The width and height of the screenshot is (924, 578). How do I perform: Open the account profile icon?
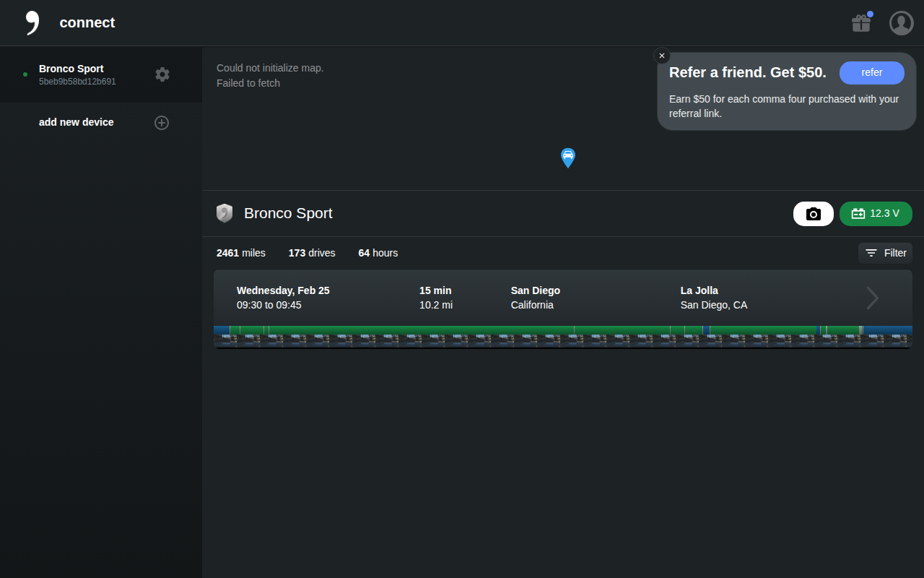(x=902, y=23)
